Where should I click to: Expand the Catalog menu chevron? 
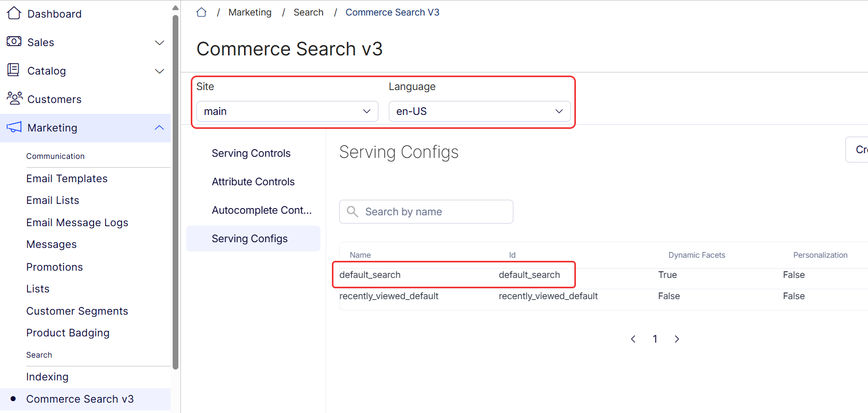[x=160, y=71]
